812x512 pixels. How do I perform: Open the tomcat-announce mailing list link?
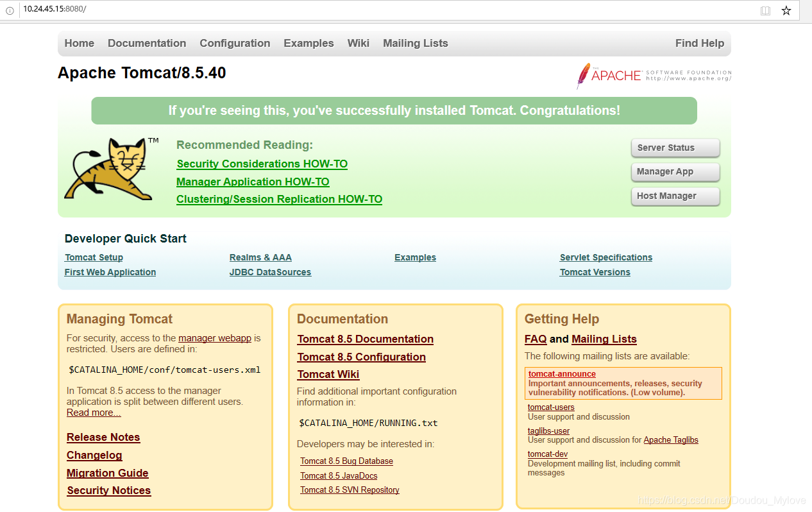point(561,373)
